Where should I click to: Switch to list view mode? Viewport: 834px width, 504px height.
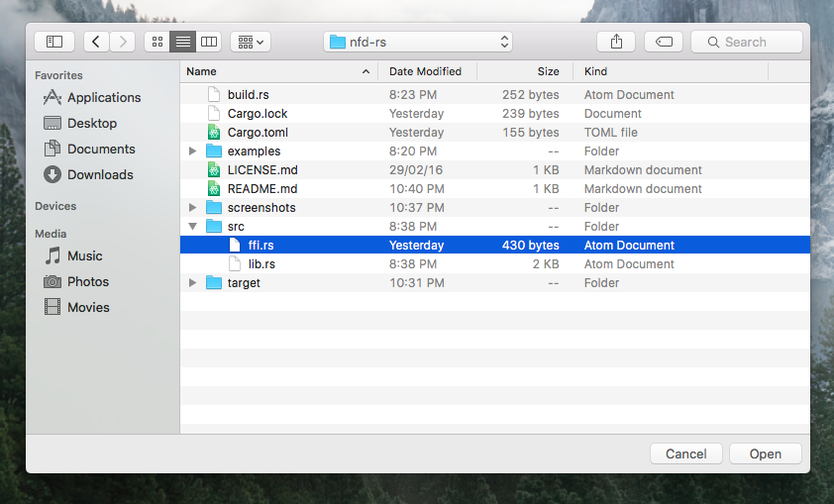(182, 42)
